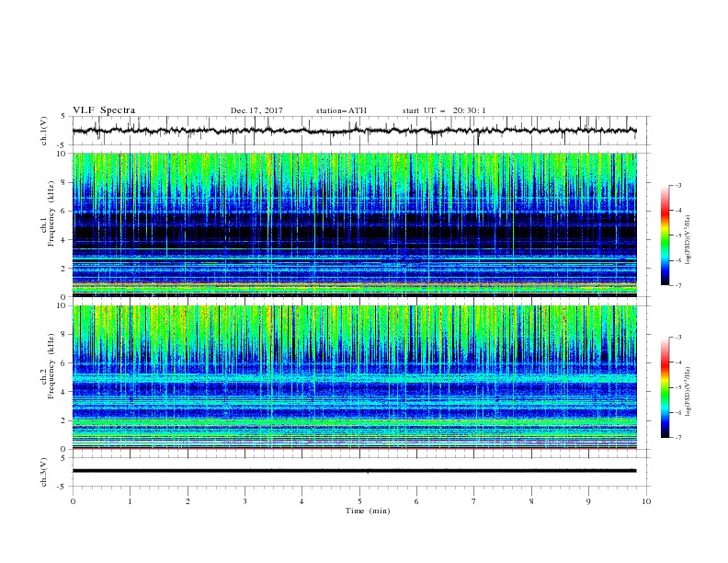The image size is (728, 563).
Task: Click the "-4" tick on ch.1 colorbar
Action: [x=678, y=211]
